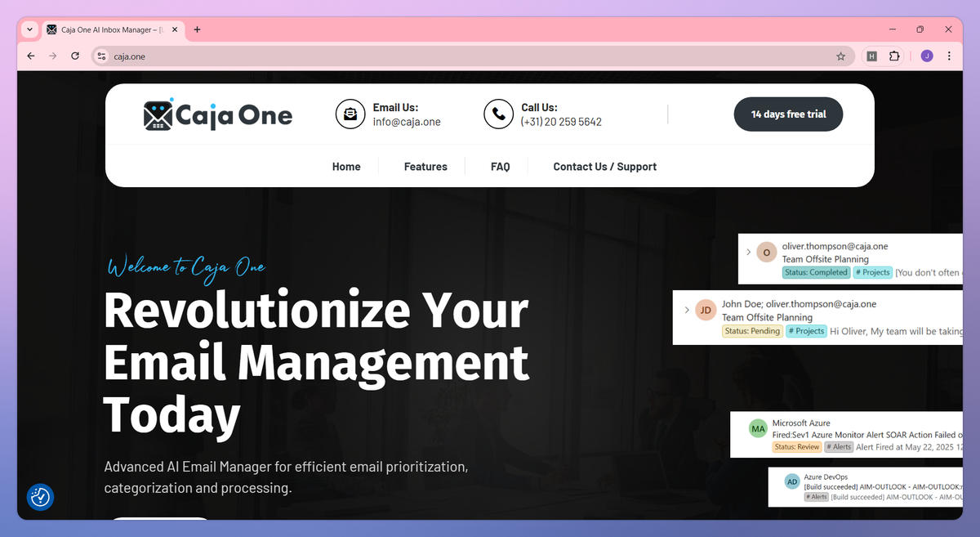Click the AD avatar for Azure DevOps
The height and width of the screenshot is (537, 980).
[792, 482]
